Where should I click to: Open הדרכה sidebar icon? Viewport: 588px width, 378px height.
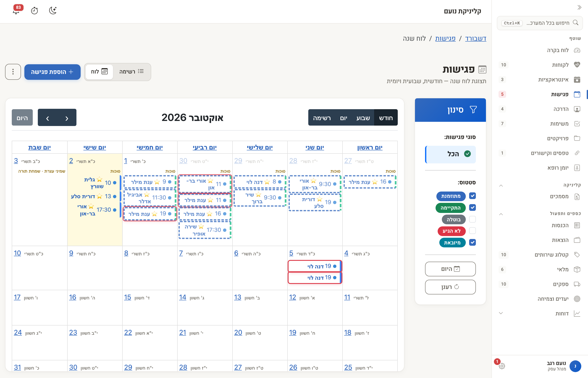pos(577,109)
